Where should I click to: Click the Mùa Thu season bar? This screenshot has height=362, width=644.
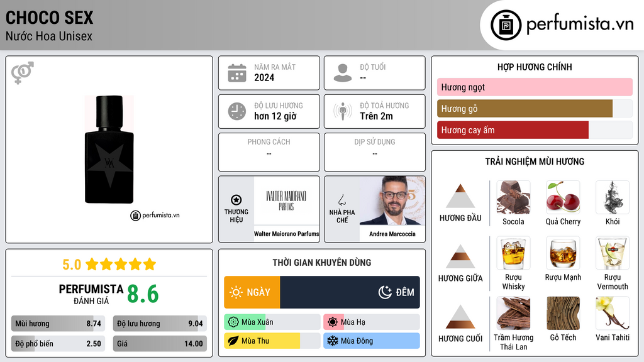[272, 341]
